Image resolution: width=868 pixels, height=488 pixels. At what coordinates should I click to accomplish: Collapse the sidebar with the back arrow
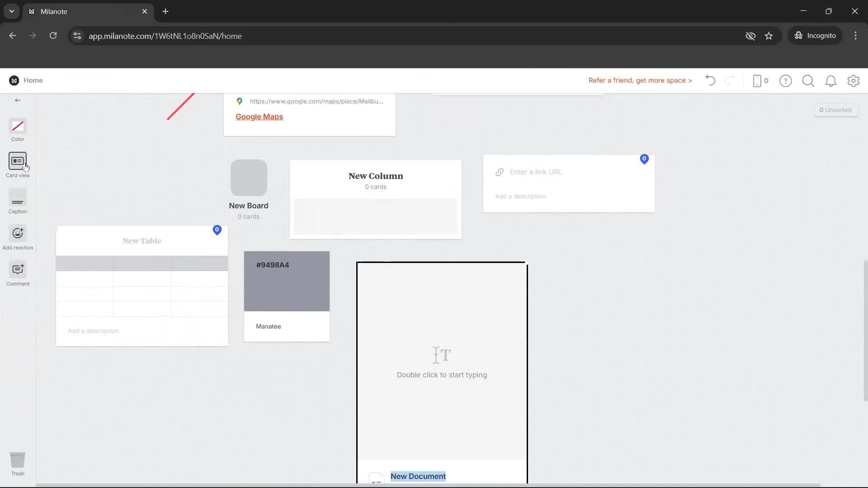pos(18,100)
